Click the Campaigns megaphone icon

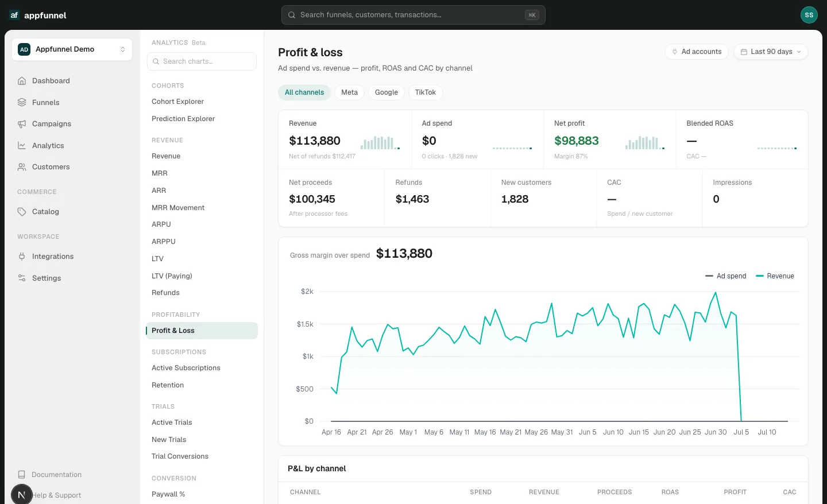click(x=22, y=124)
